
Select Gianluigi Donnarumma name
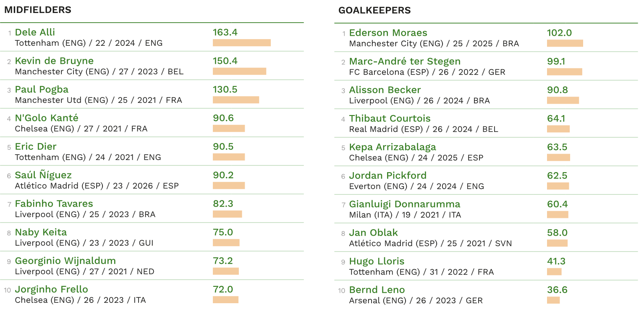pos(405,204)
